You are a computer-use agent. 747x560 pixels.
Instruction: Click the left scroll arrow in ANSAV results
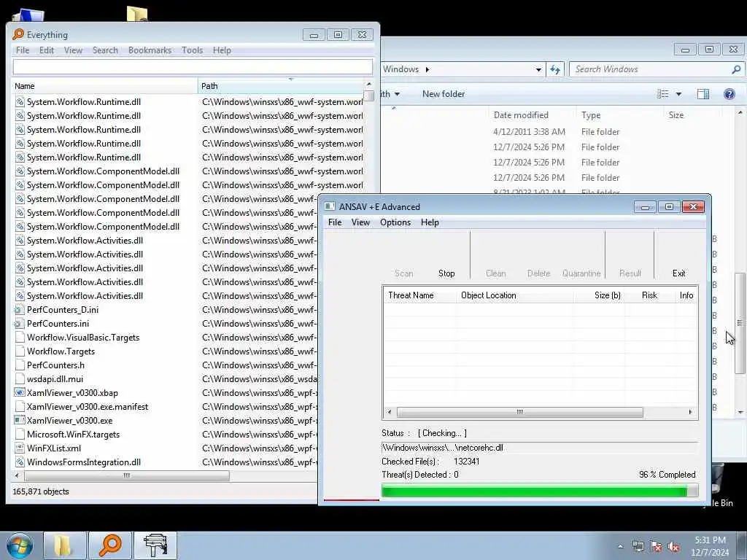(x=390, y=412)
